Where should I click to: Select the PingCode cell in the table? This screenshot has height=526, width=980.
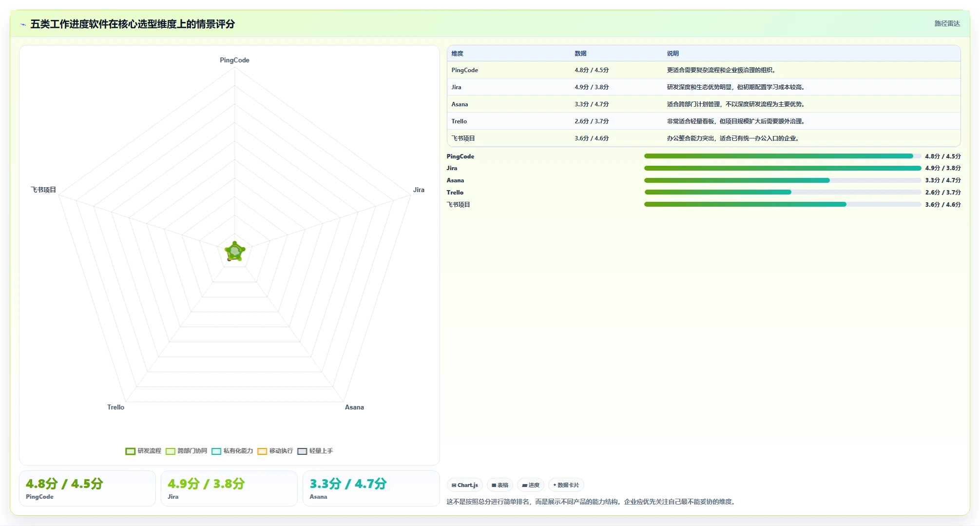pyautogui.click(x=464, y=70)
